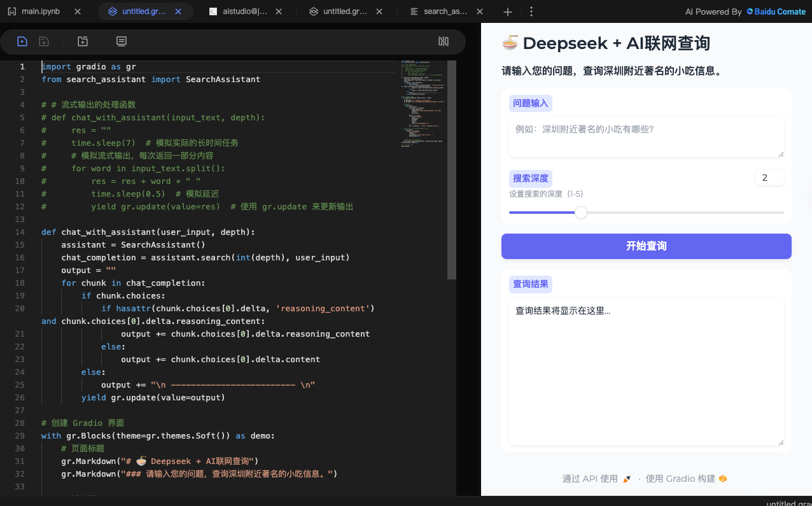Viewport: 812px width, 506px height.
Task: Click the 通过 API 使用 link
Action: pos(590,478)
